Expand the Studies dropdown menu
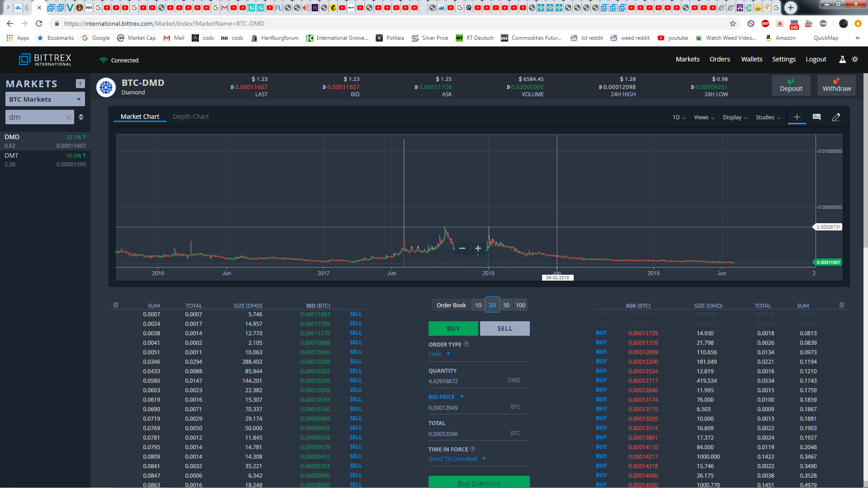 click(x=768, y=117)
